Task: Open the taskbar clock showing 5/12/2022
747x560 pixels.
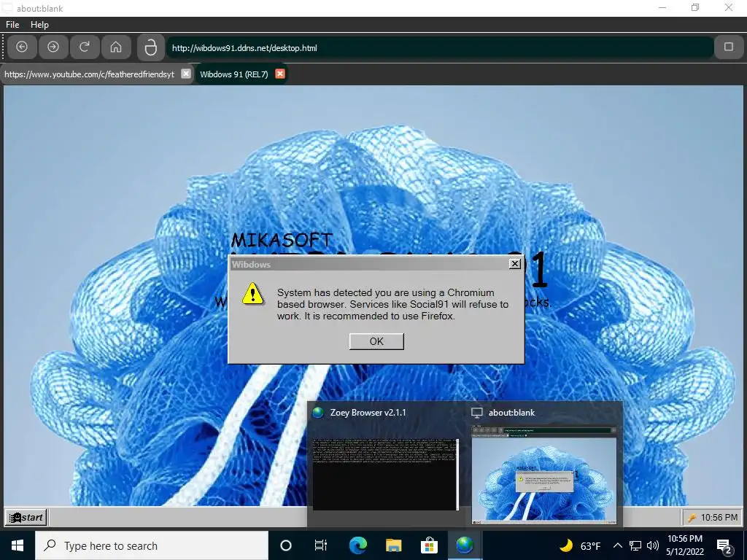Action: (x=684, y=545)
